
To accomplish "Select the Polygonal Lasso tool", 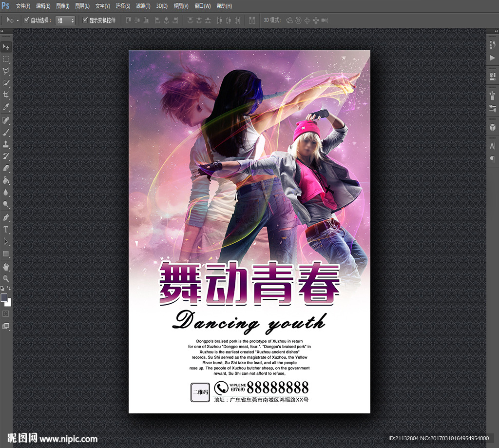I will click(6, 71).
